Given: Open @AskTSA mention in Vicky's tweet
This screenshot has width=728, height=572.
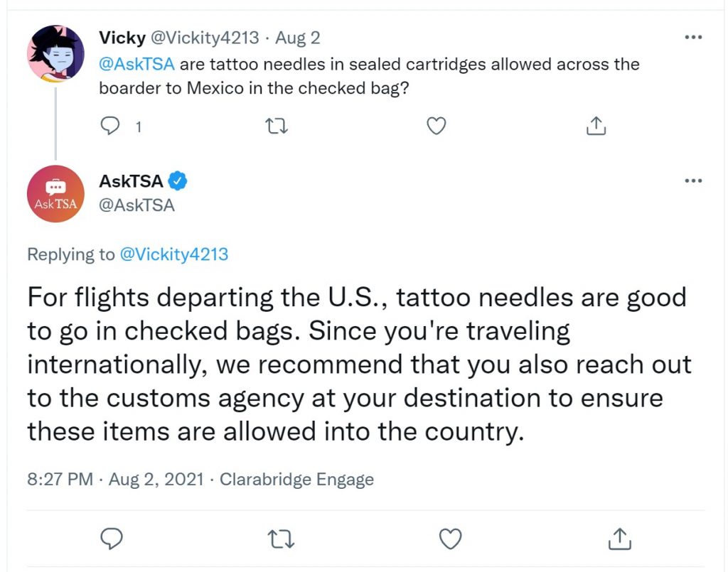Looking at the screenshot, I should click(137, 64).
